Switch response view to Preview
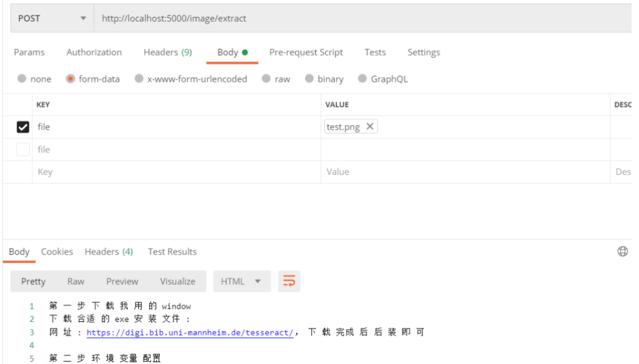Viewport: 639px width, 364px height. coord(122,281)
